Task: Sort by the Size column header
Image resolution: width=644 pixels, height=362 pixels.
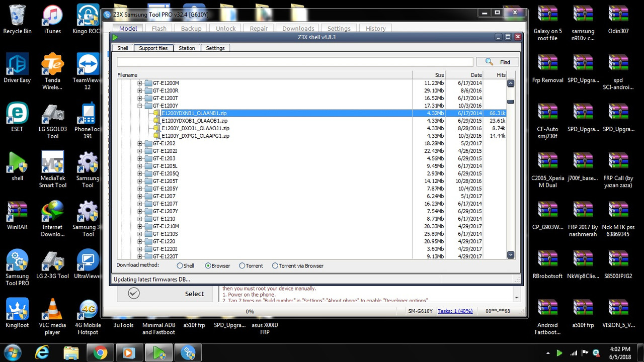Action: coord(429,75)
